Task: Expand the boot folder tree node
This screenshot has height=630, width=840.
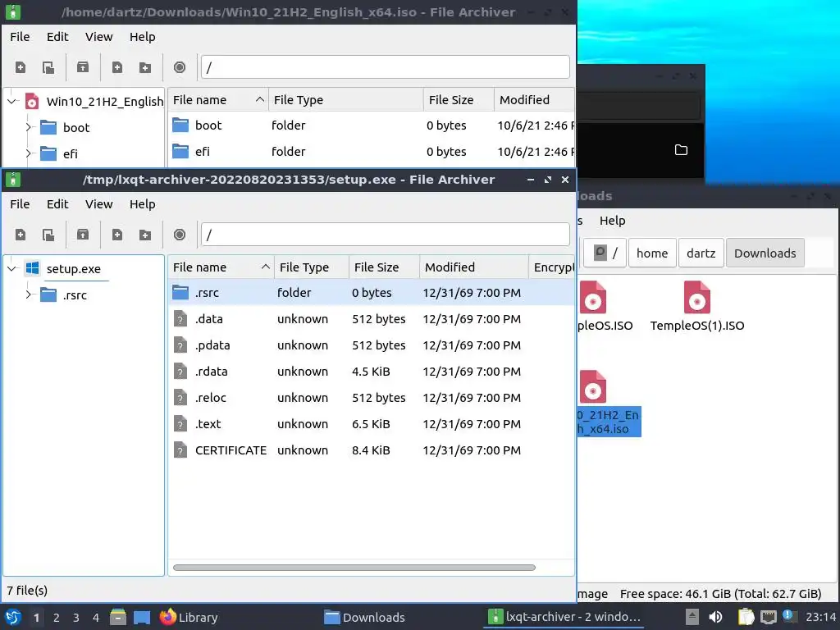Action: (29, 127)
